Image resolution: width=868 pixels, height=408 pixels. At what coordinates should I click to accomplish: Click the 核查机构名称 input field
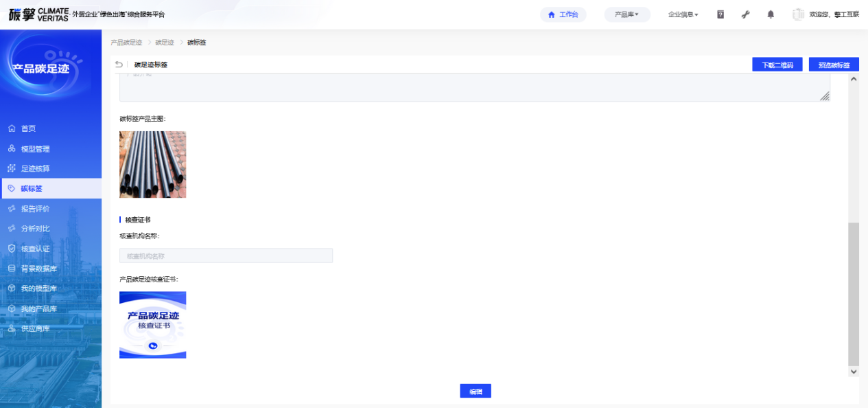point(226,256)
